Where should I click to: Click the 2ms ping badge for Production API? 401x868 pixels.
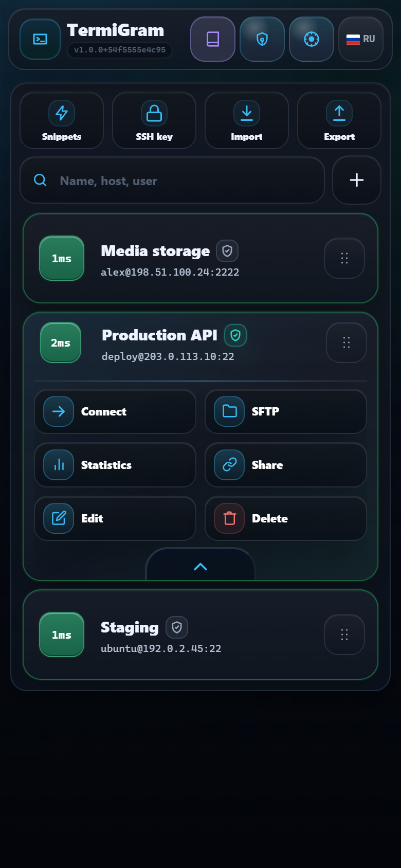point(61,342)
